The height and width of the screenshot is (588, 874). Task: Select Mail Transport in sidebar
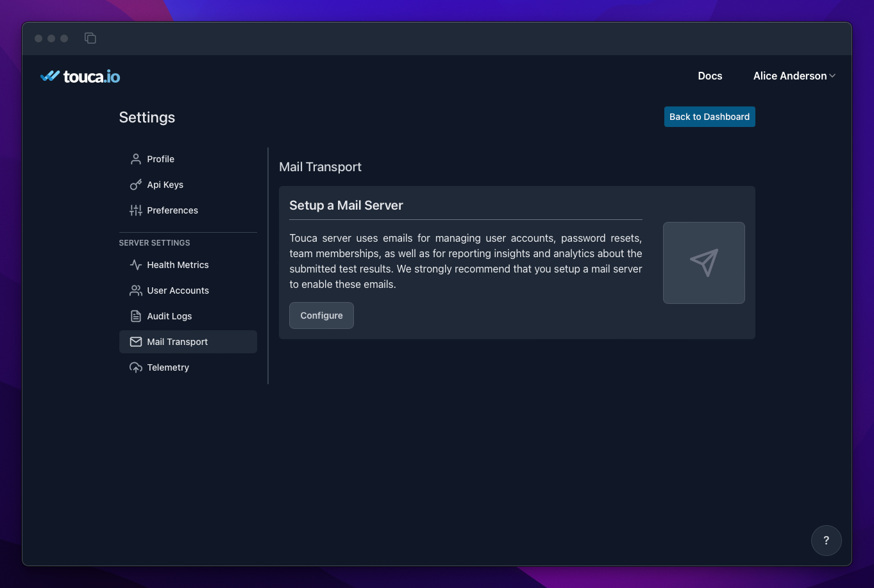(x=188, y=342)
